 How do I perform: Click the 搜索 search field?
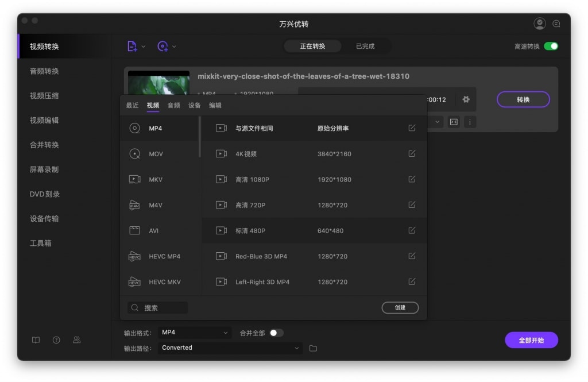(x=158, y=308)
